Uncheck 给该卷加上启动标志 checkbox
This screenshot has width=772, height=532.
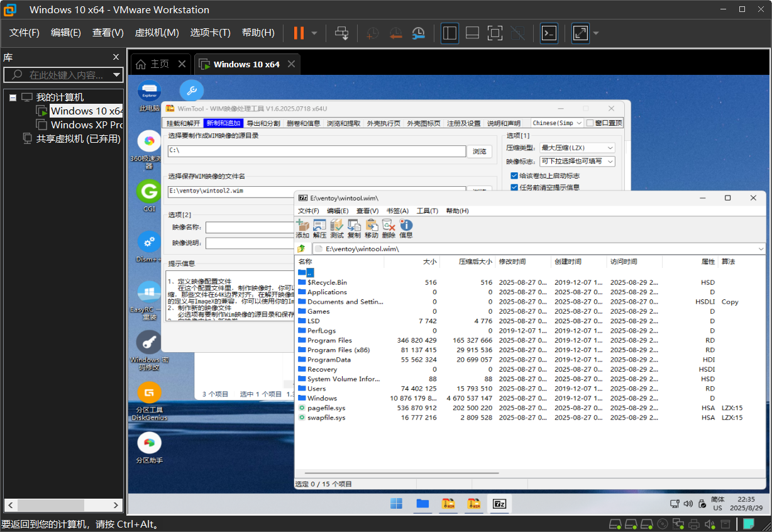514,176
